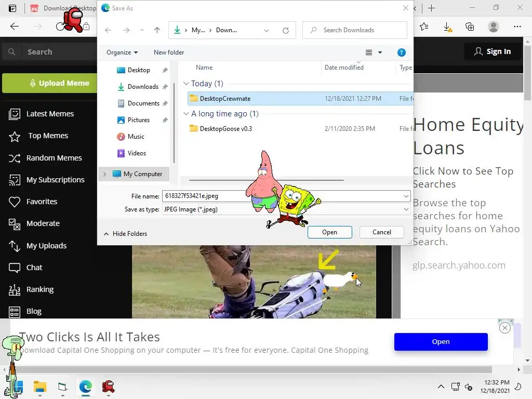Refresh the Downloads folder listing
This screenshot has width=532, height=399.
click(286, 30)
